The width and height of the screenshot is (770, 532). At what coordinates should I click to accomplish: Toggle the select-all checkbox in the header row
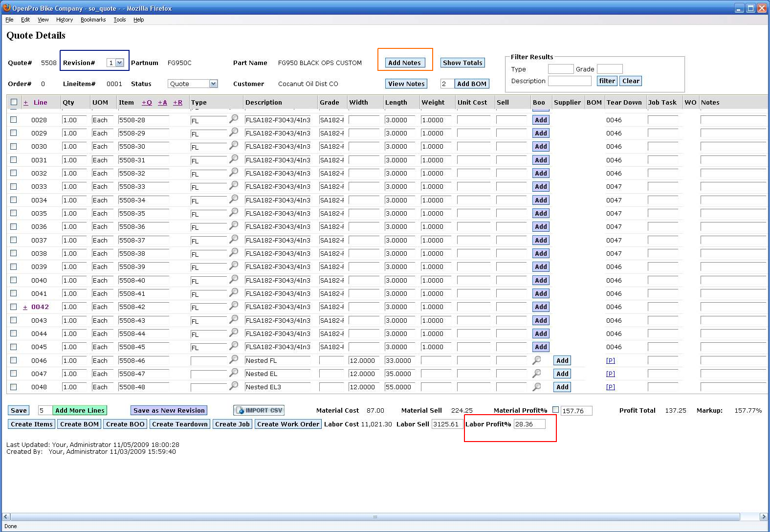click(14, 102)
